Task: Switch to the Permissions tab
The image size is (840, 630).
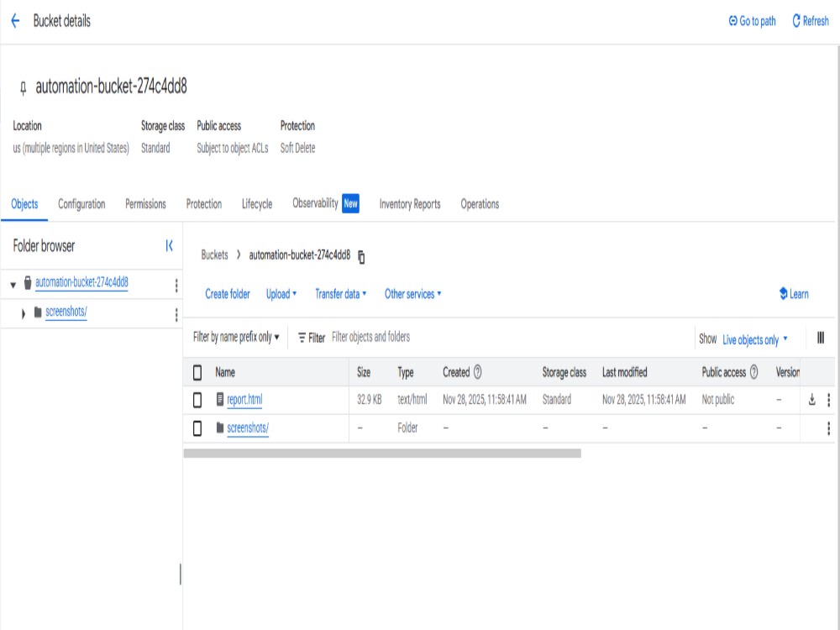Action: pyautogui.click(x=145, y=204)
